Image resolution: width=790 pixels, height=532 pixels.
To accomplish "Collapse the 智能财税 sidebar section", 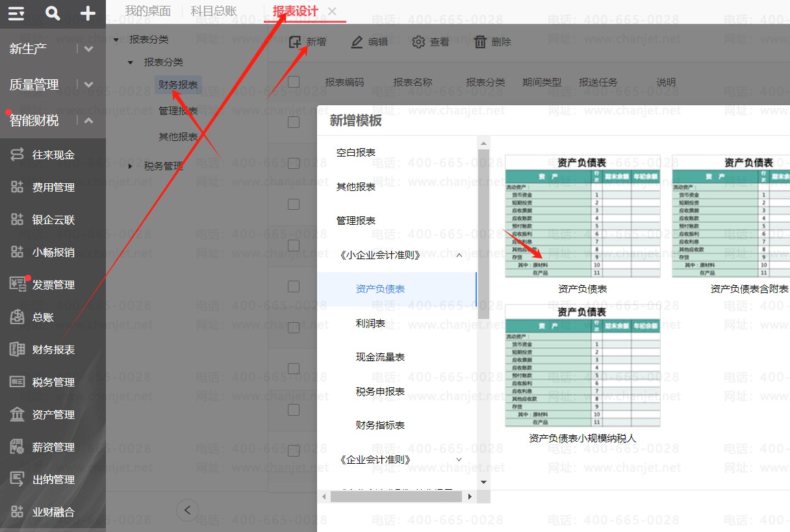I will [89, 121].
